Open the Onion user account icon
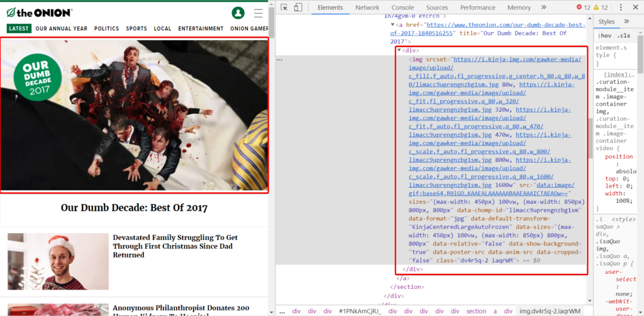The image size is (644, 316). click(x=238, y=13)
